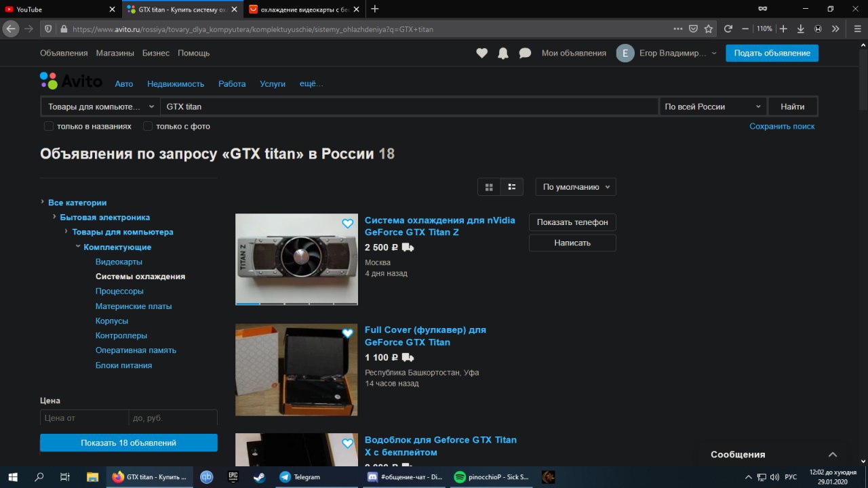Open listing 'Система охлаждения для nVidia GeForce GTX Titan Z'
Image resolution: width=868 pixels, height=488 pixels.
[x=439, y=226]
